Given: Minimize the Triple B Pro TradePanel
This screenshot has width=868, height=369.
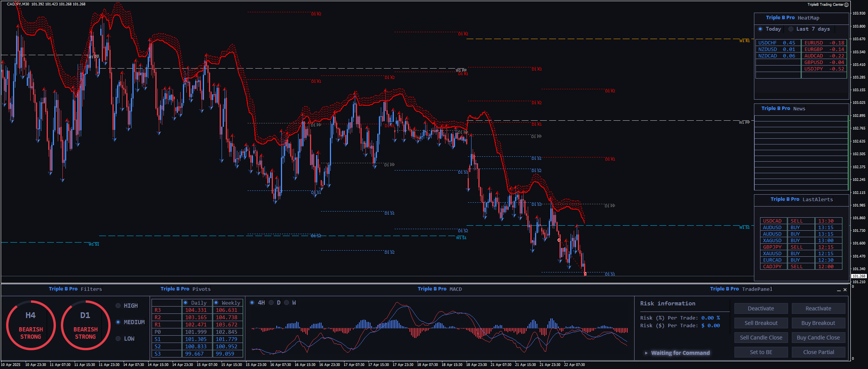Looking at the screenshot, I should [839, 290].
